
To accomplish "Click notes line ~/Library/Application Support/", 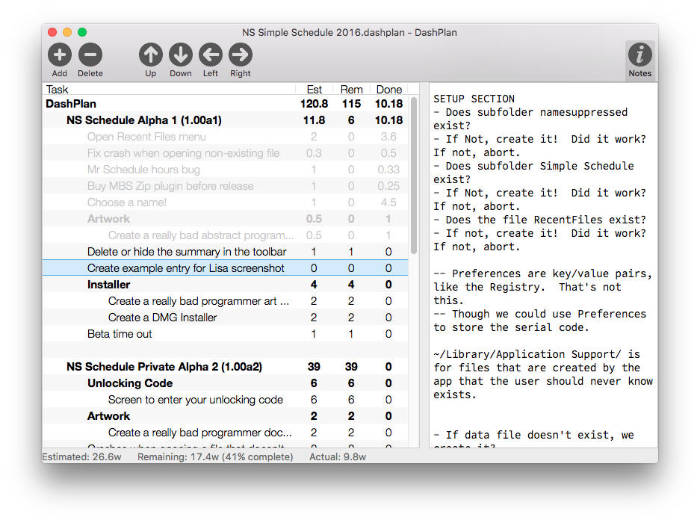I will pyautogui.click(x=537, y=354).
